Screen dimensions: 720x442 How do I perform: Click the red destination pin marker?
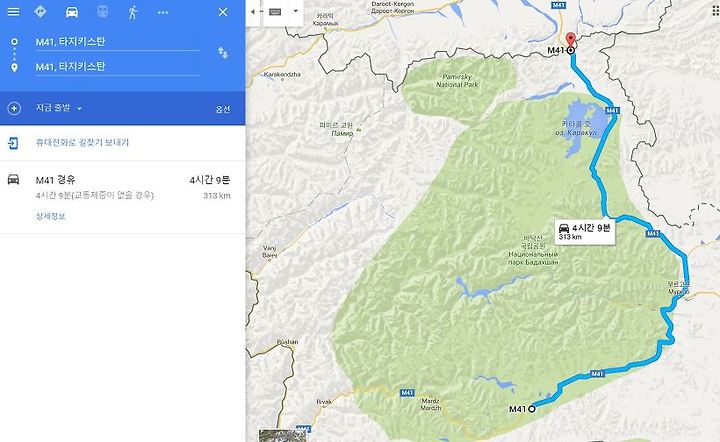(570, 41)
